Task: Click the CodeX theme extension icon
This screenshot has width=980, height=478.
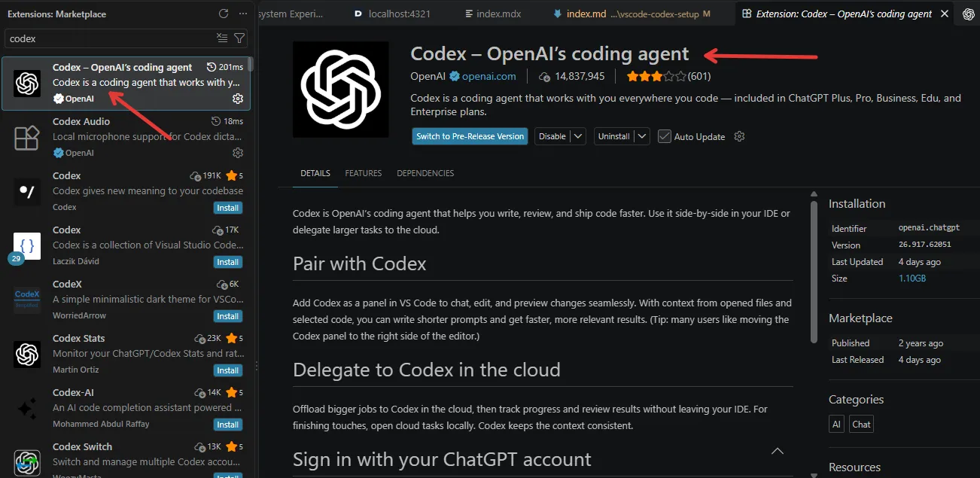Action: [x=27, y=300]
